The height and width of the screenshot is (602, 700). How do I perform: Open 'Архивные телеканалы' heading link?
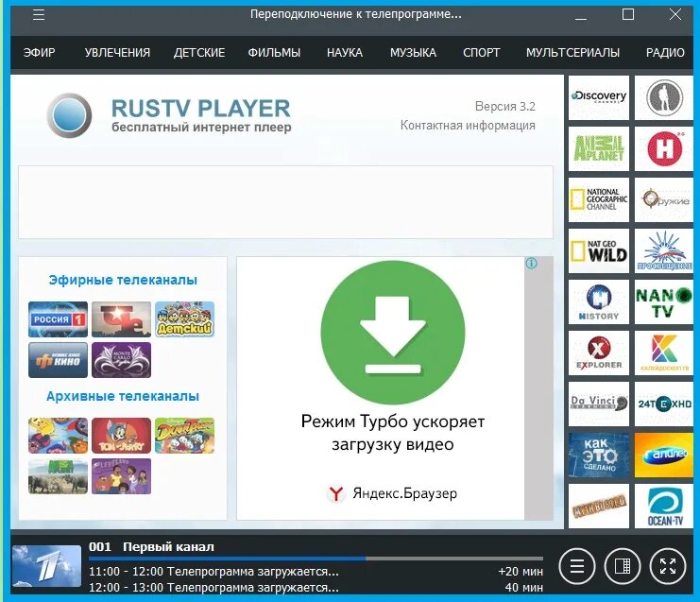click(x=123, y=396)
